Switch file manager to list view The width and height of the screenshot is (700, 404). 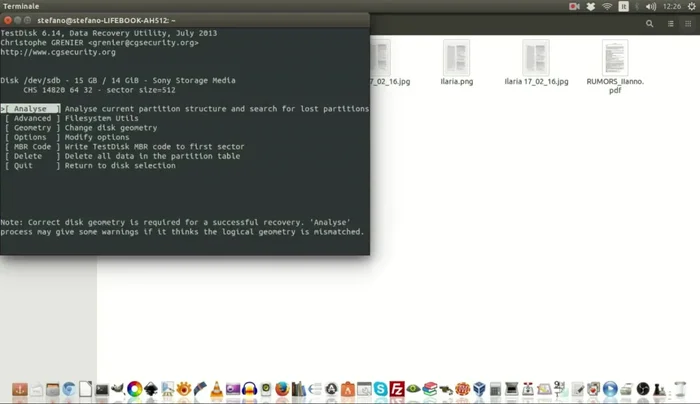[x=671, y=24]
